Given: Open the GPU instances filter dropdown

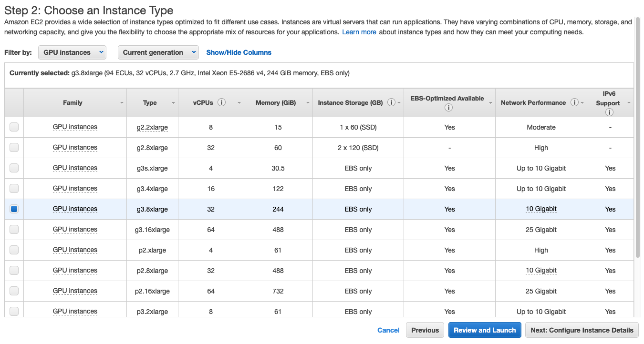Looking at the screenshot, I should coord(72,52).
